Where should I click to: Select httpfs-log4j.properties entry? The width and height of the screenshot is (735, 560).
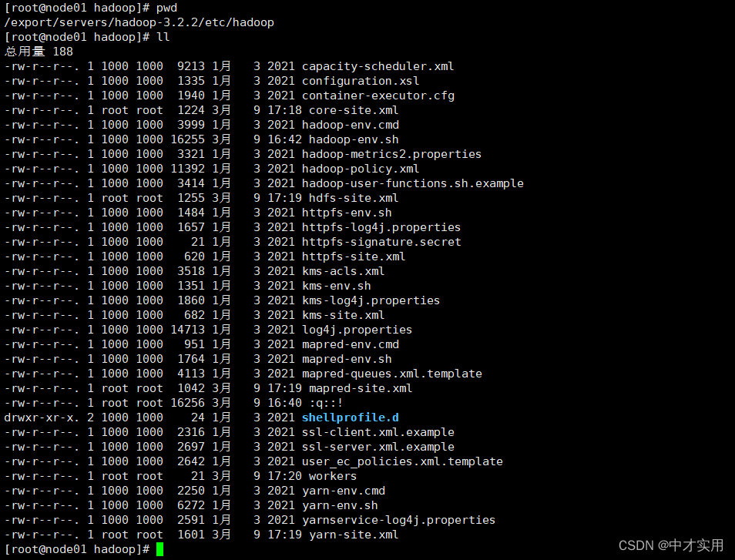point(381,227)
